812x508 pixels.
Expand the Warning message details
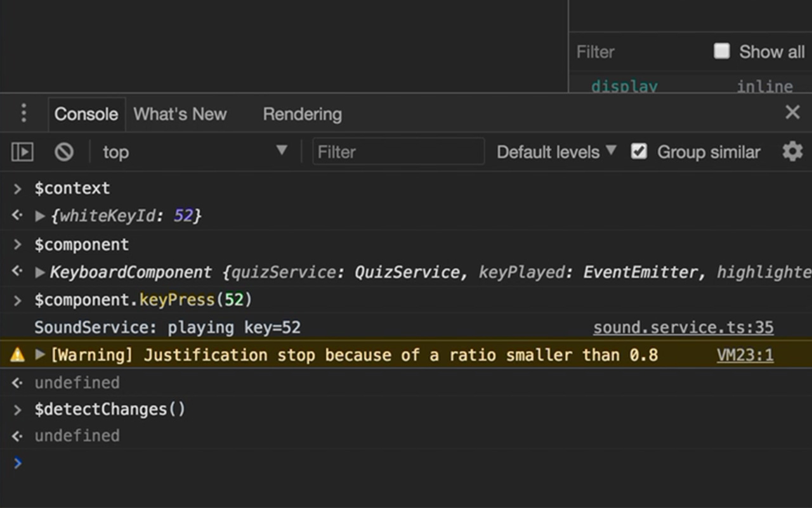40,354
